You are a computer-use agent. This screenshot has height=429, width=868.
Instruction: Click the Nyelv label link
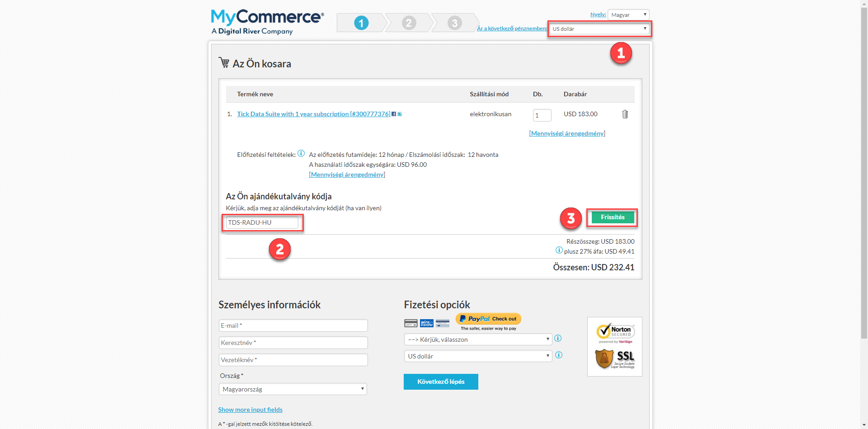click(598, 14)
